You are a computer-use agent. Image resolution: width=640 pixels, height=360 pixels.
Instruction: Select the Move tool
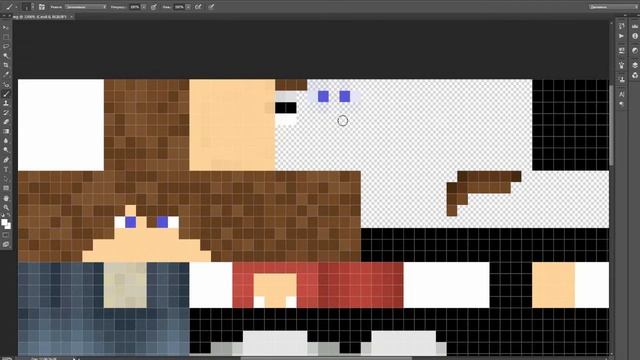[6, 28]
